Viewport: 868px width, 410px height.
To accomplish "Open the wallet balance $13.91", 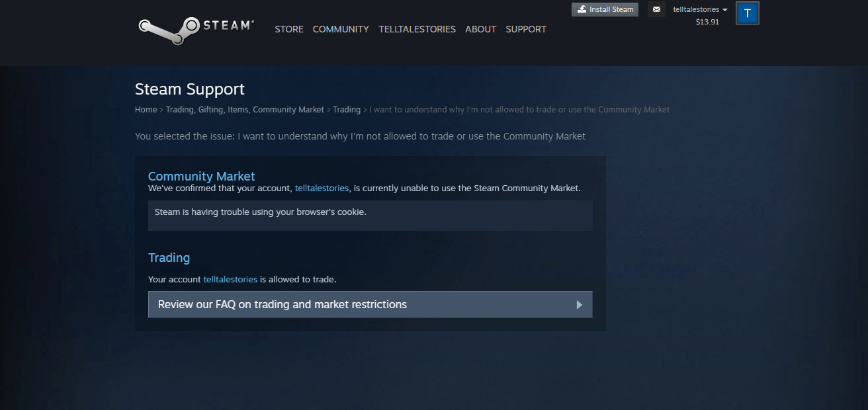I will coord(708,22).
